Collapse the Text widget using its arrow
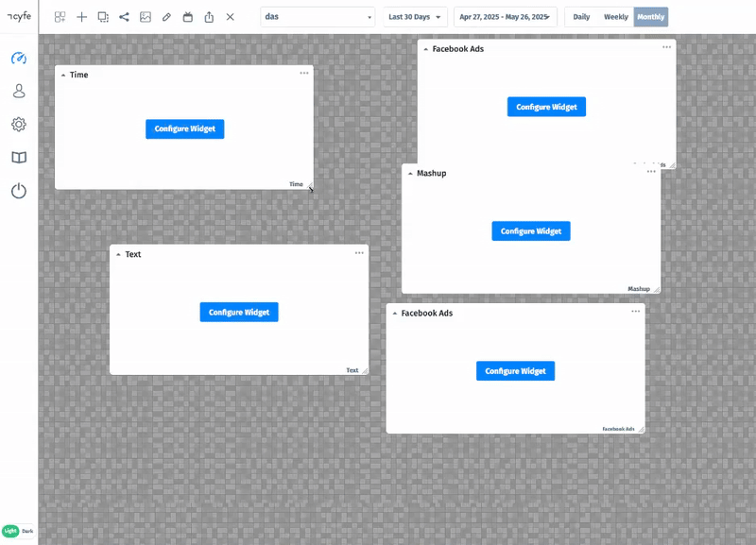Image resolution: width=756 pixels, height=545 pixels. [119, 254]
